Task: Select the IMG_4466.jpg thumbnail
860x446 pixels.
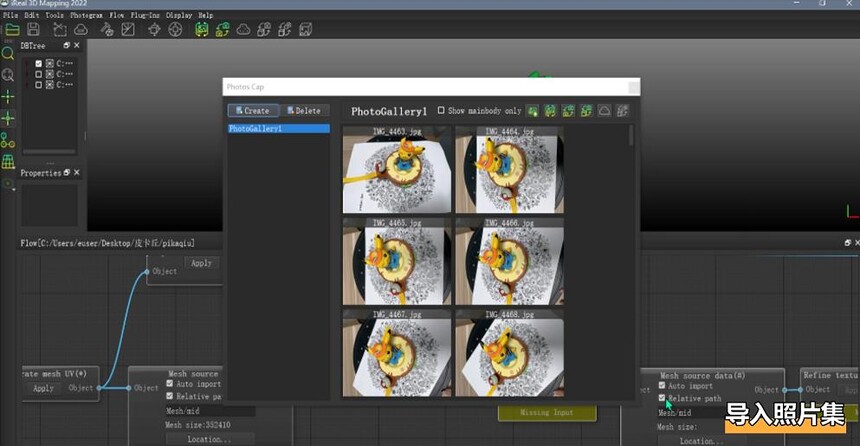Action: [x=510, y=262]
